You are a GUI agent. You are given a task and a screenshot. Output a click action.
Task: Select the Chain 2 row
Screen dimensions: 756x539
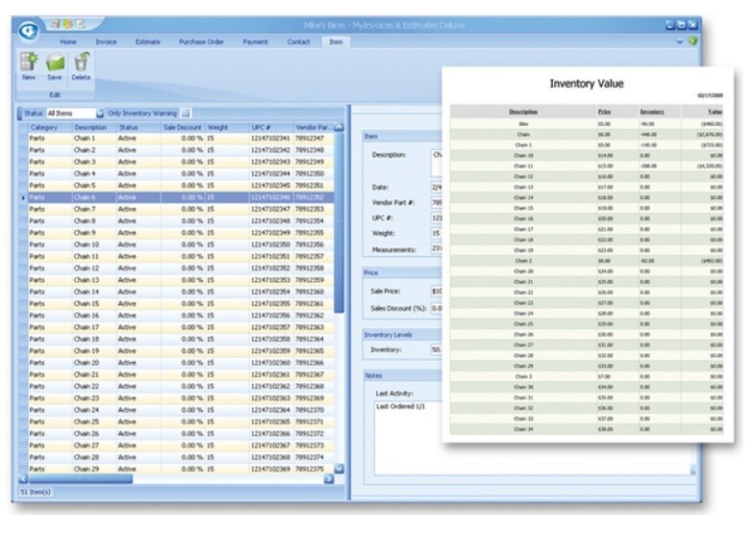pyautogui.click(x=181, y=150)
